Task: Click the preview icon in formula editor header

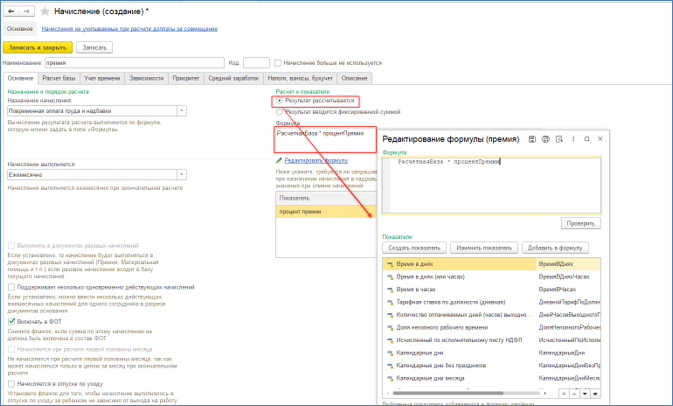Action: click(x=559, y=139)
